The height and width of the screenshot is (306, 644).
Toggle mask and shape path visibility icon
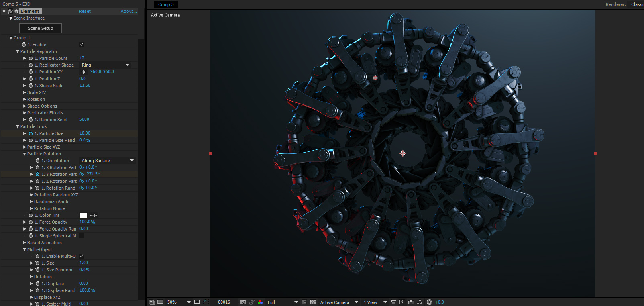pyautogui.click(x=206, y=302)
